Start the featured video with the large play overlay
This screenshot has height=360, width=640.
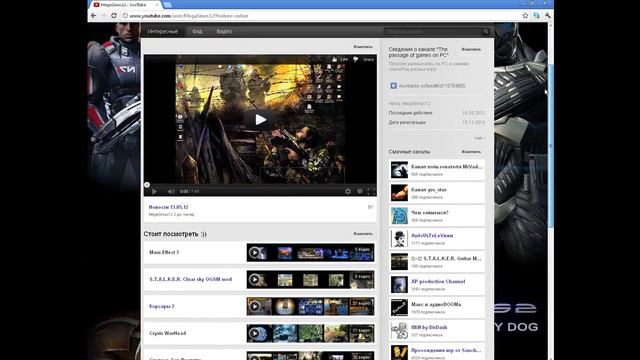[x=261, y=120]
